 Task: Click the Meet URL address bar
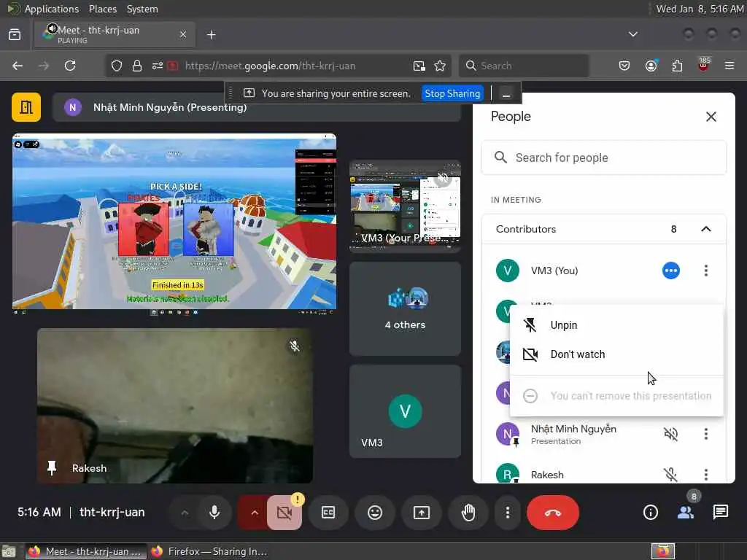point(270,66)
